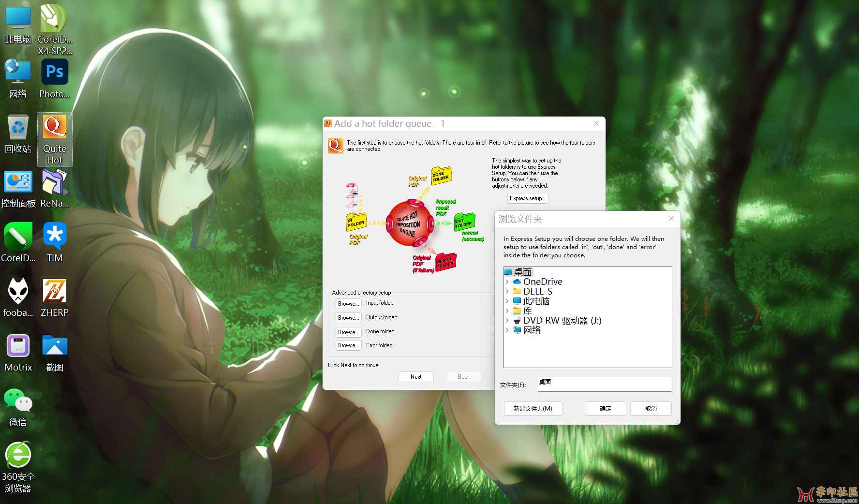Expand the OneDrive tree node
Image resolution: width=859 pixels, height=504 pixels.
pyautogui.click(x=507, y=282)
